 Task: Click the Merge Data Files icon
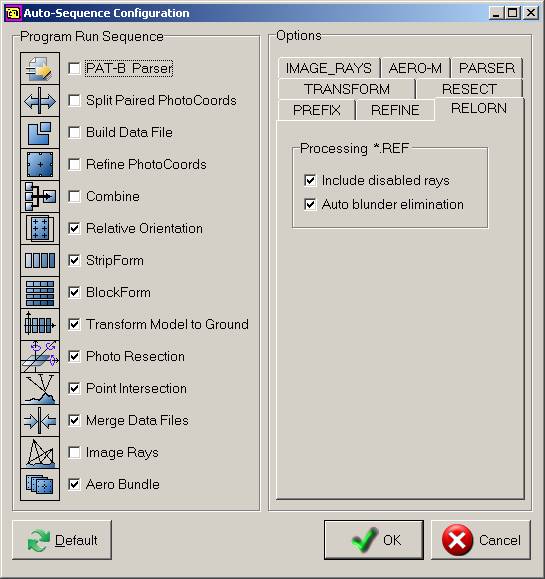point(40,421)
